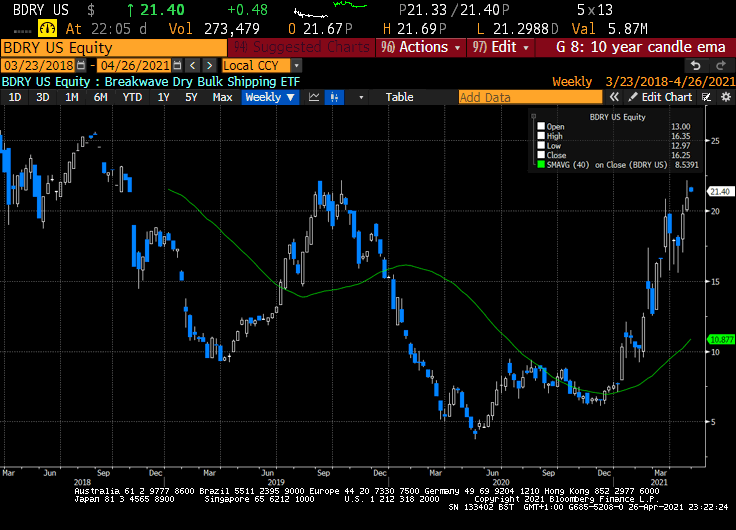This screenshot has width=736, height=530.
Task: Open the Weekly periodicity dropdown
Action: click(270, 97)
